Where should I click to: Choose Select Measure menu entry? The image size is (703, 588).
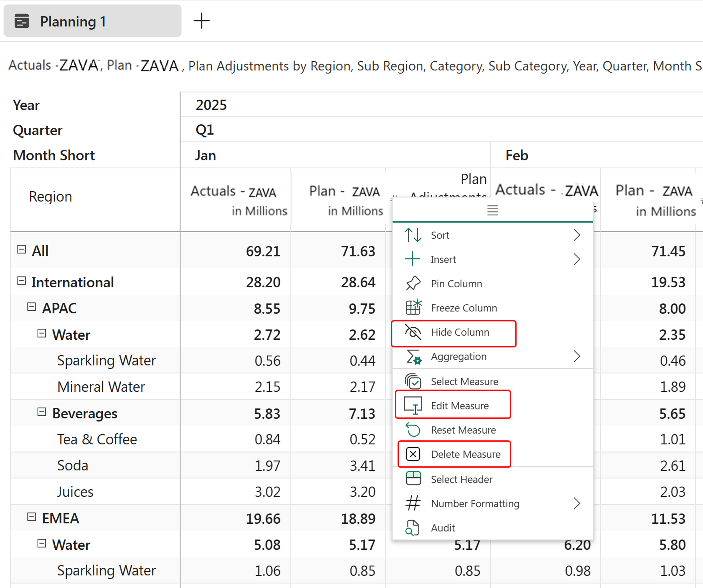[493, 381]
